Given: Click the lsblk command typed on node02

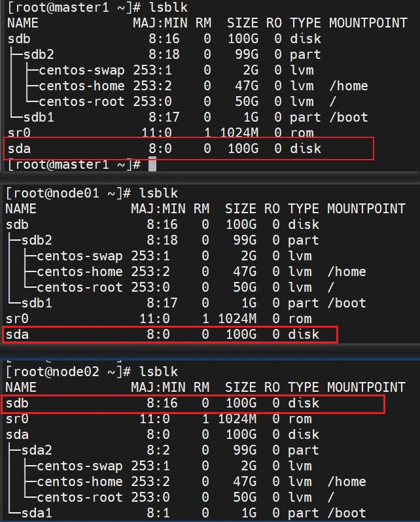Looking at the screenshot, I should tap(158, 372).
